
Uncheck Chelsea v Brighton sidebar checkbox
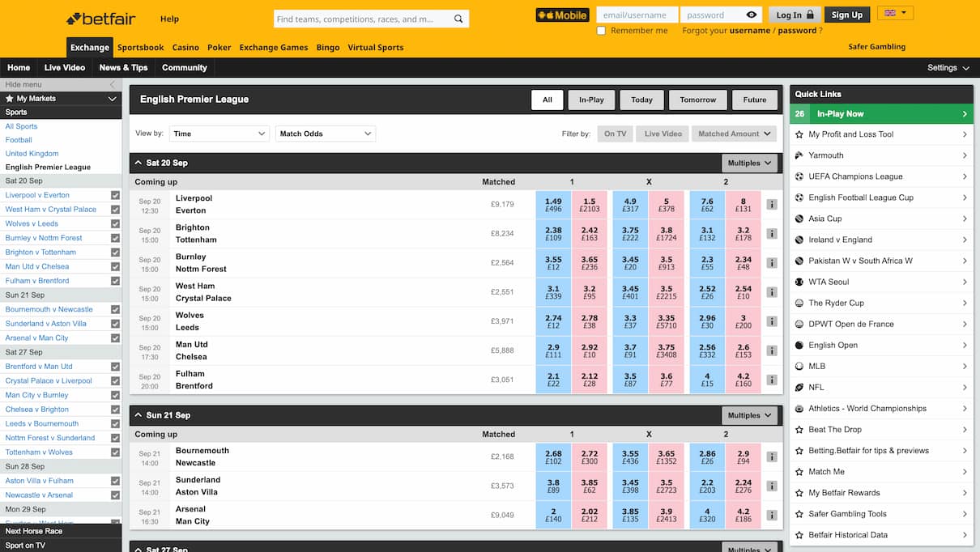tap(115, 410)
